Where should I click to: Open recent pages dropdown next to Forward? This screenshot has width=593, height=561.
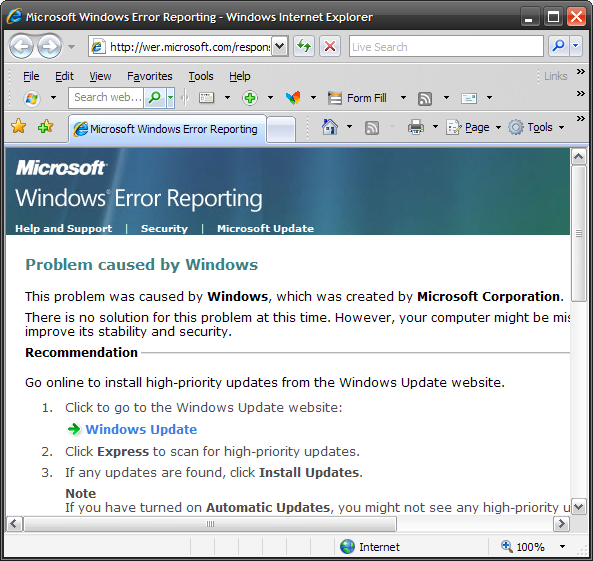coord(71,47)
